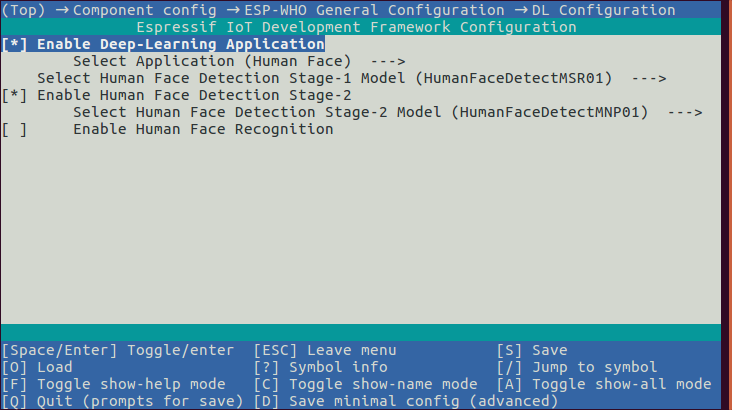Click [ESC] Leave menu hint
732x410 pixels.
(324, 350)
